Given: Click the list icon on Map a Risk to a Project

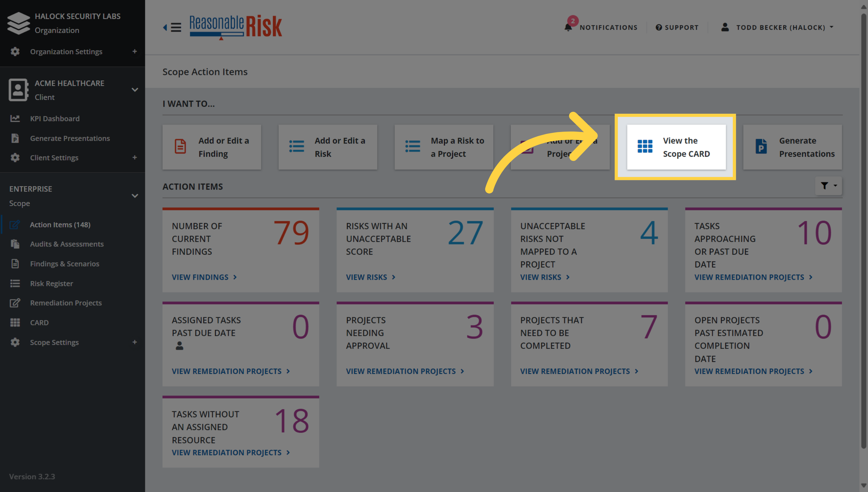Looking at the screenshot, I should point(413,147).
